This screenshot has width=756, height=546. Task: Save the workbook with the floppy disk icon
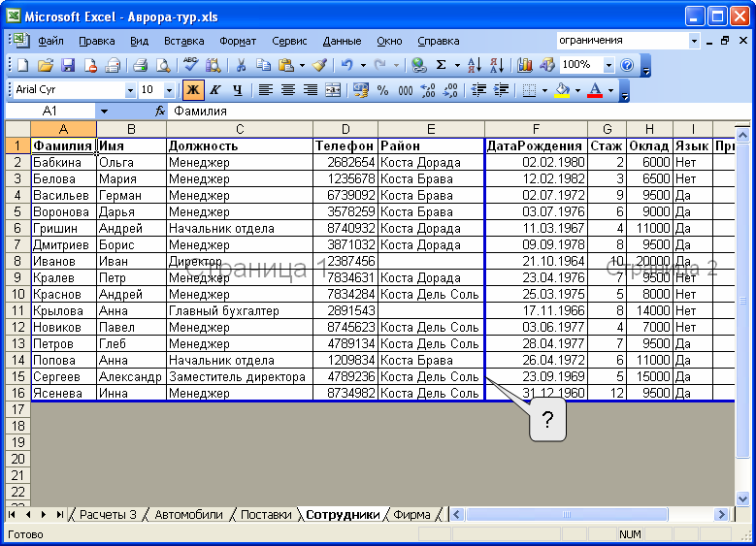tap(68, 65)
